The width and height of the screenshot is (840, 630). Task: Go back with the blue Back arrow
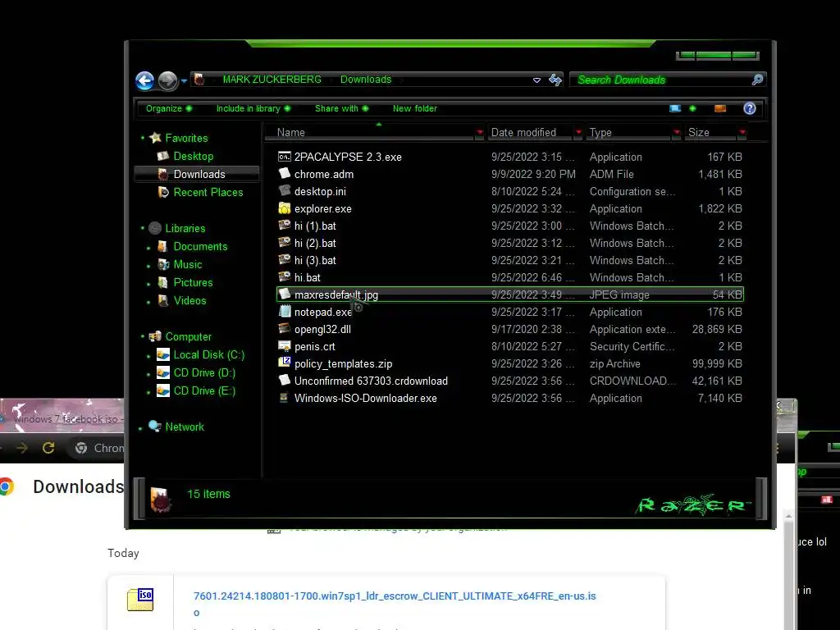point(144,81)
